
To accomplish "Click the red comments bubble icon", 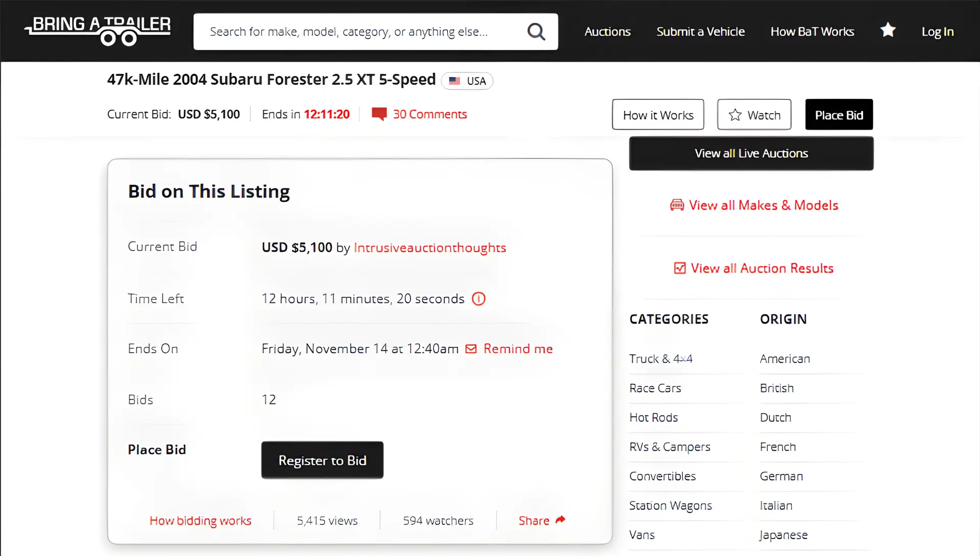I will pos(379,114).
